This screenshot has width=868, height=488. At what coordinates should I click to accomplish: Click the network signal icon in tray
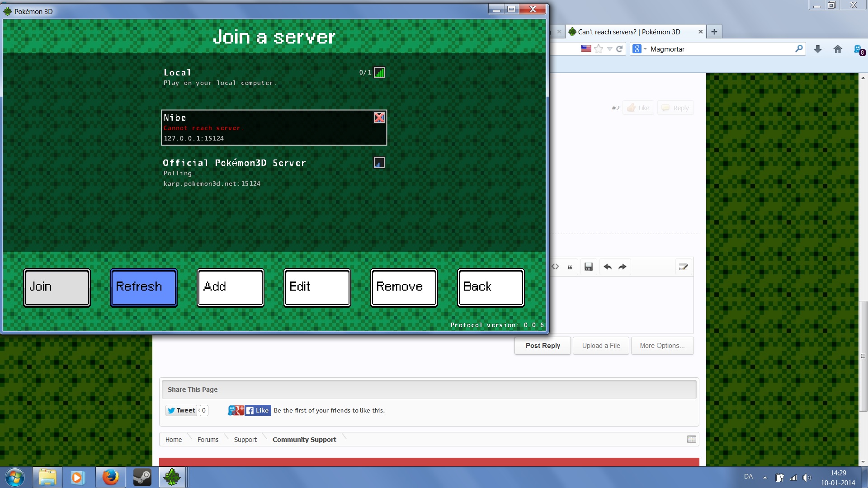793,477
